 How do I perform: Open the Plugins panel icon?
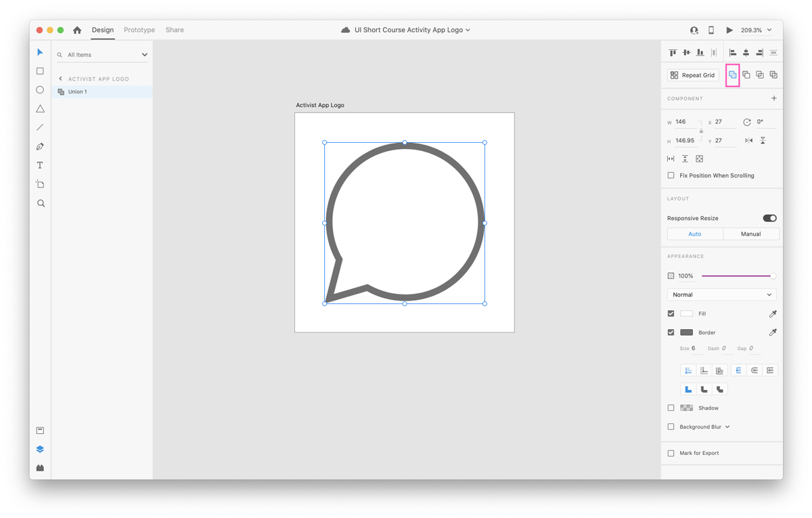40,468
